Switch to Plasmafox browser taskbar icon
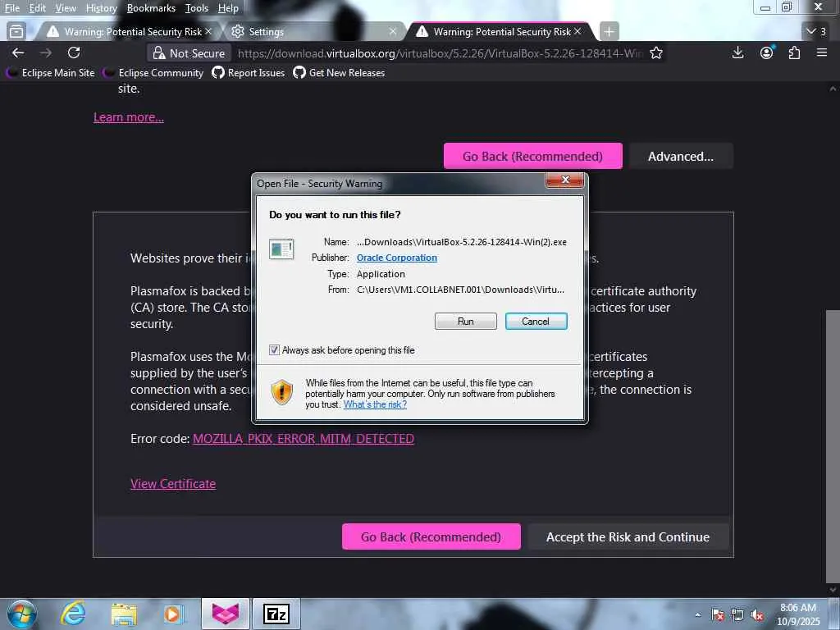This screenshot has height=630, width=840. point(225,614)
